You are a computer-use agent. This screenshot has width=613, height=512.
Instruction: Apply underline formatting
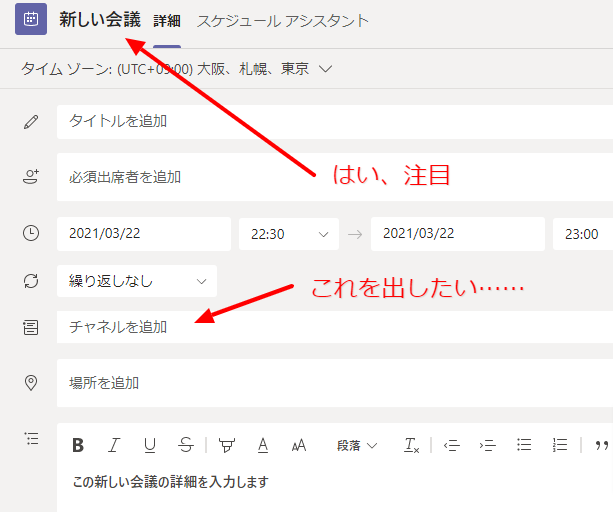pyautogui.click(x=150, y=445)
